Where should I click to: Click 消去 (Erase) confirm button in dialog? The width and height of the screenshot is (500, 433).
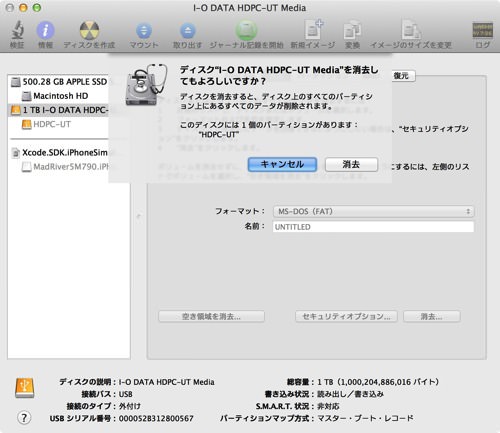pos(351,164)
